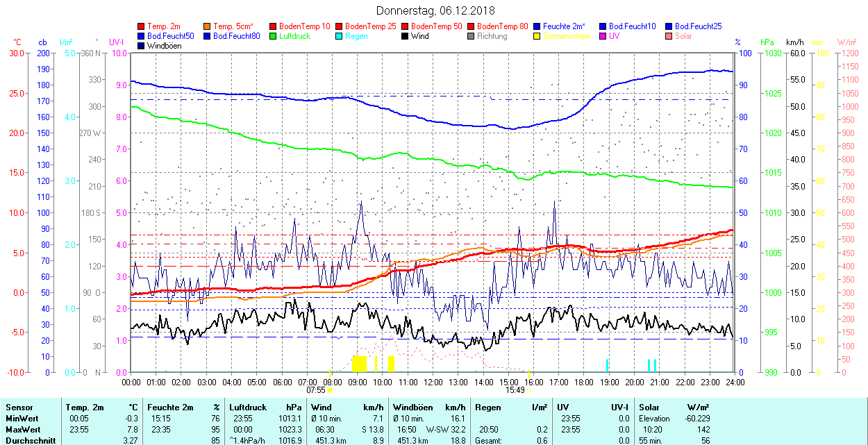The width and height of the screenshot is (868, 445).
Task: Click the dark Windböen legend square
Action: pos(142,46)
